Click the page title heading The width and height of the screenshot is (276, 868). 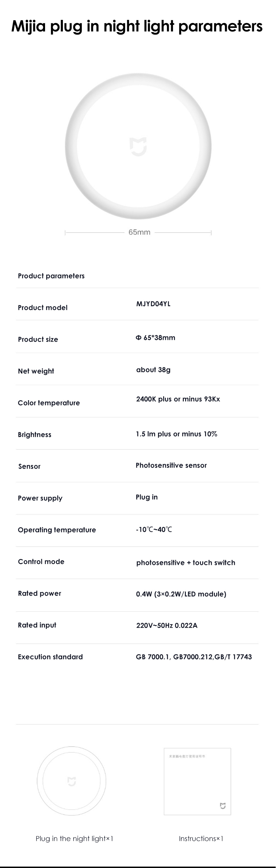(137, 26)
